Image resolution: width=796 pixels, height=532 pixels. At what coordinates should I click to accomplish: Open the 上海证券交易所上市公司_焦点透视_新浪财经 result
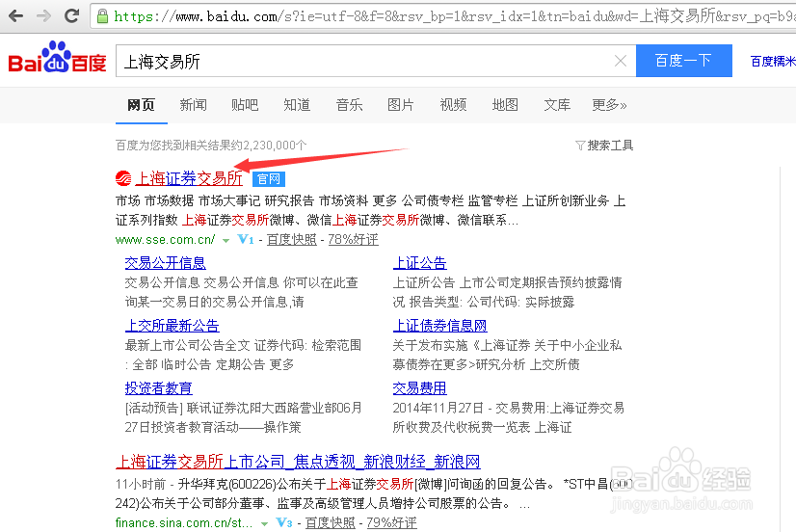[298, 462]
